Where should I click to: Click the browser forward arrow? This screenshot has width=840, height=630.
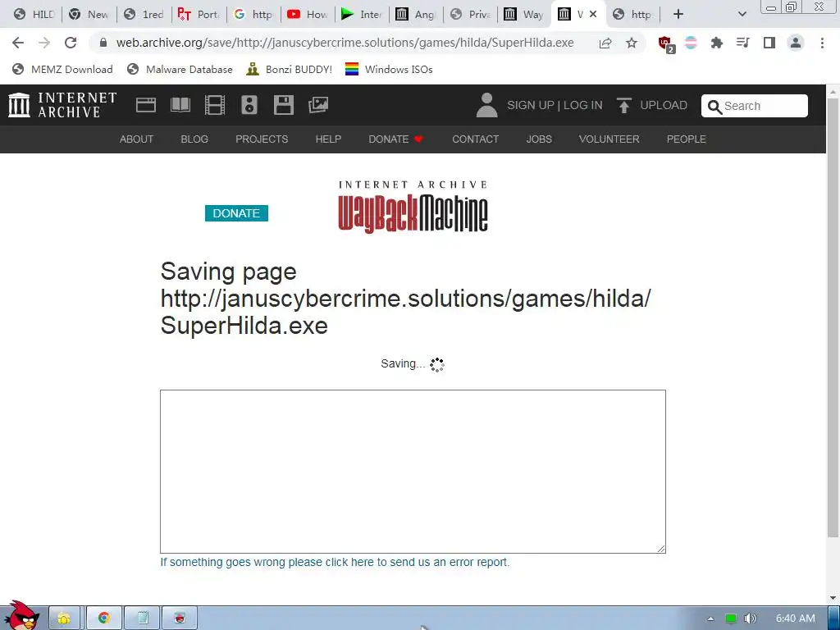44,43
